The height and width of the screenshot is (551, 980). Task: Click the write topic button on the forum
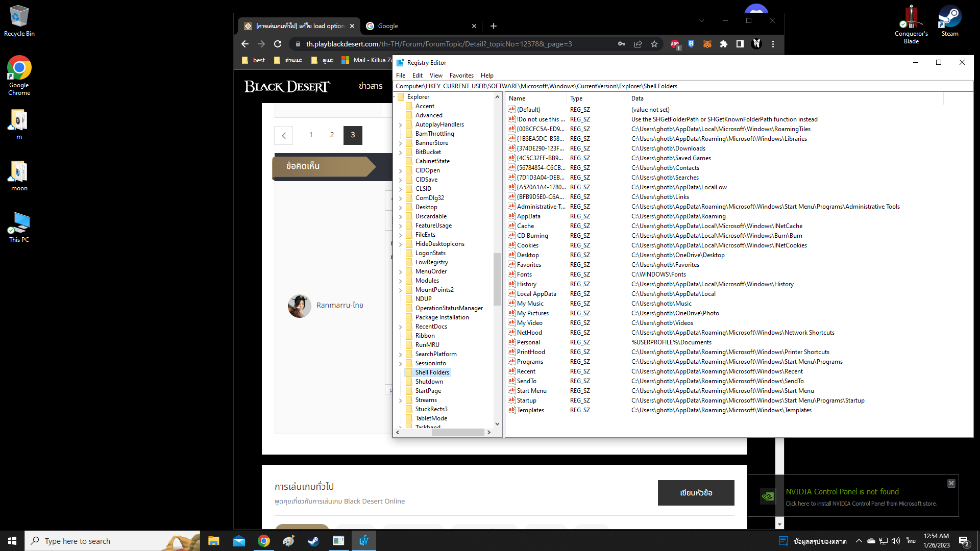pos(696,493)
